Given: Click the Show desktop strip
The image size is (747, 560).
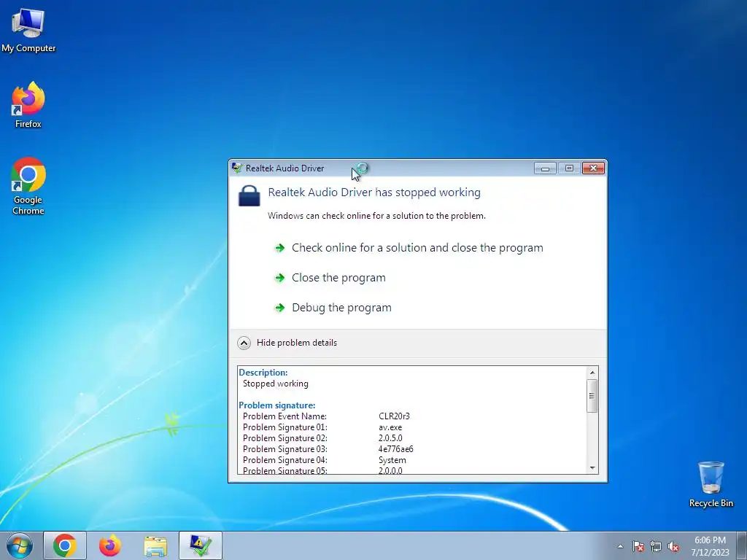Looking at the screenshot, I should (743, 545).
